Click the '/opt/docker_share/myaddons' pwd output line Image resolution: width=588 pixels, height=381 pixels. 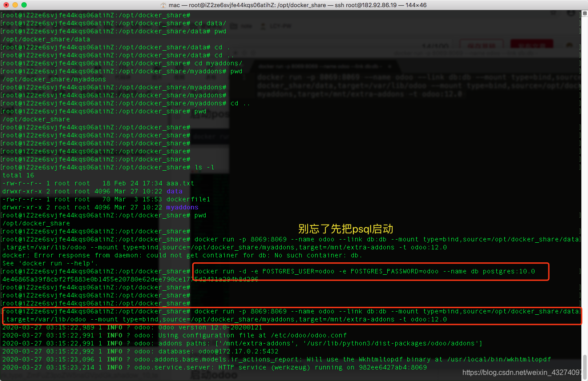[54, 79]
